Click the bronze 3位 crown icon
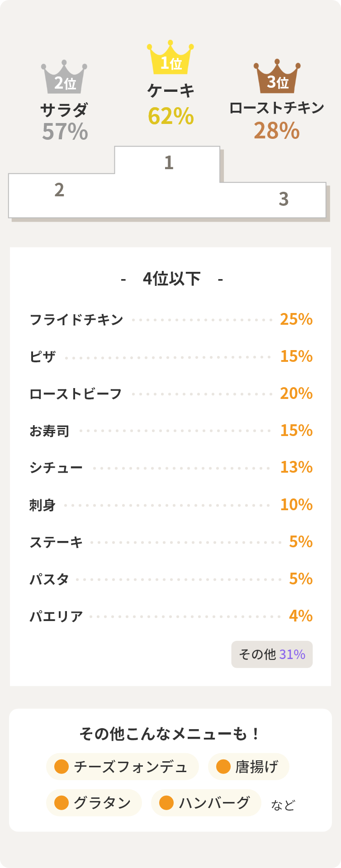Screen dimensions: 341x868 coord(277,77)
